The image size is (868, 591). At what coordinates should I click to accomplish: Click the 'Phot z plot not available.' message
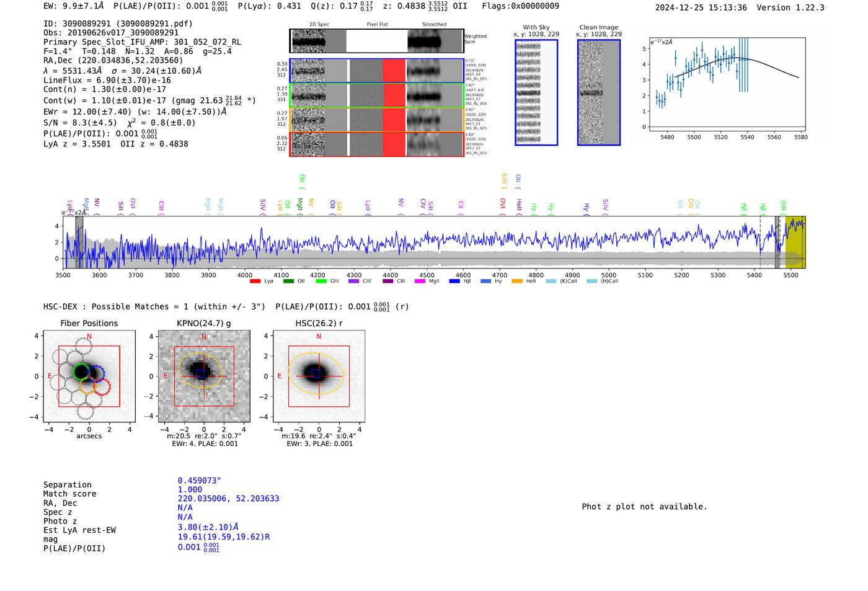(644, 507)
